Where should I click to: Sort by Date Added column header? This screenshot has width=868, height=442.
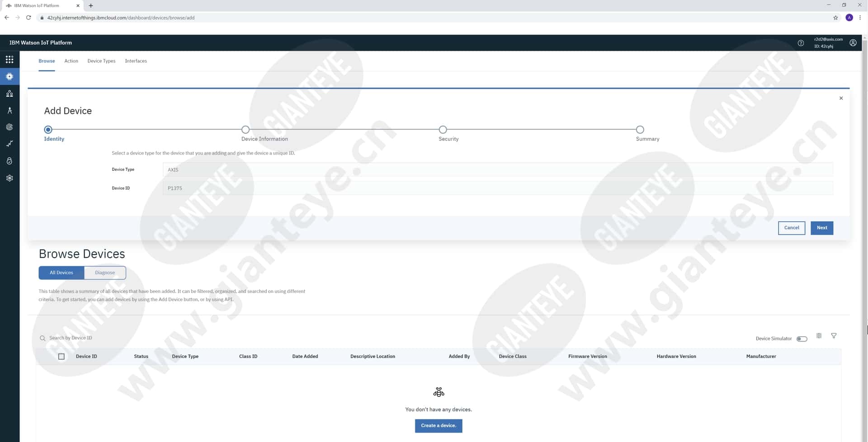pos(305,357)
